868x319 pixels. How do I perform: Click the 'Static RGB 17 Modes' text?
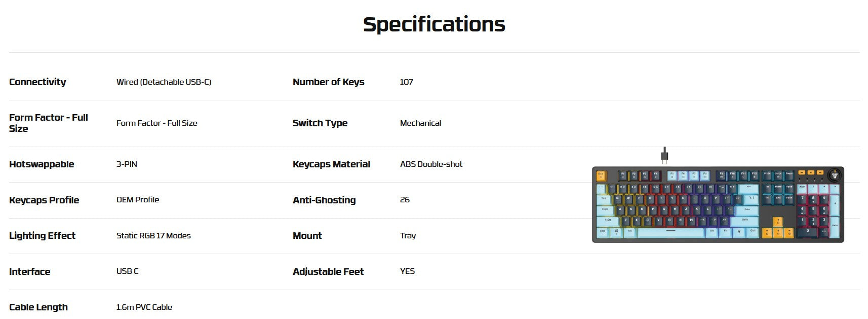[153, 236]
